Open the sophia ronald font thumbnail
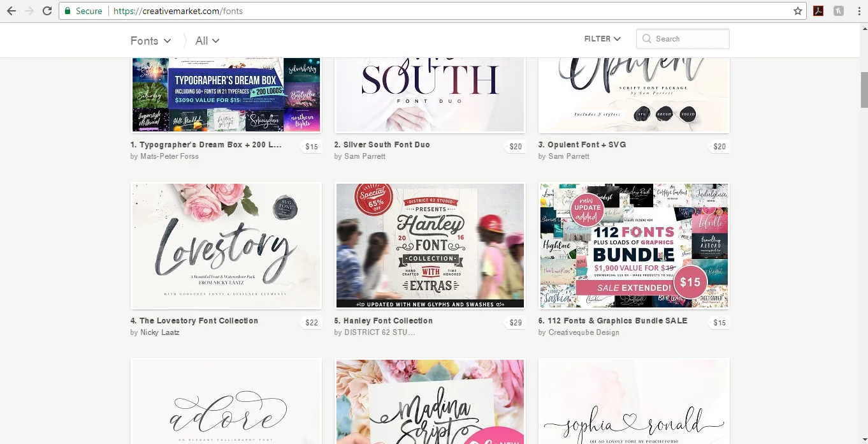This screenshot has width=868, height=444. click(634, 401)
